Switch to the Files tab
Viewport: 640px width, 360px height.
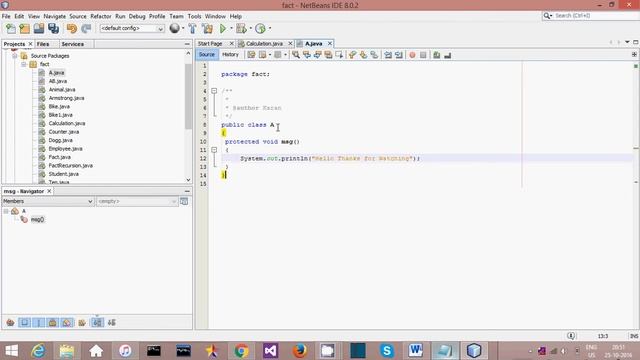pos(43,44)
